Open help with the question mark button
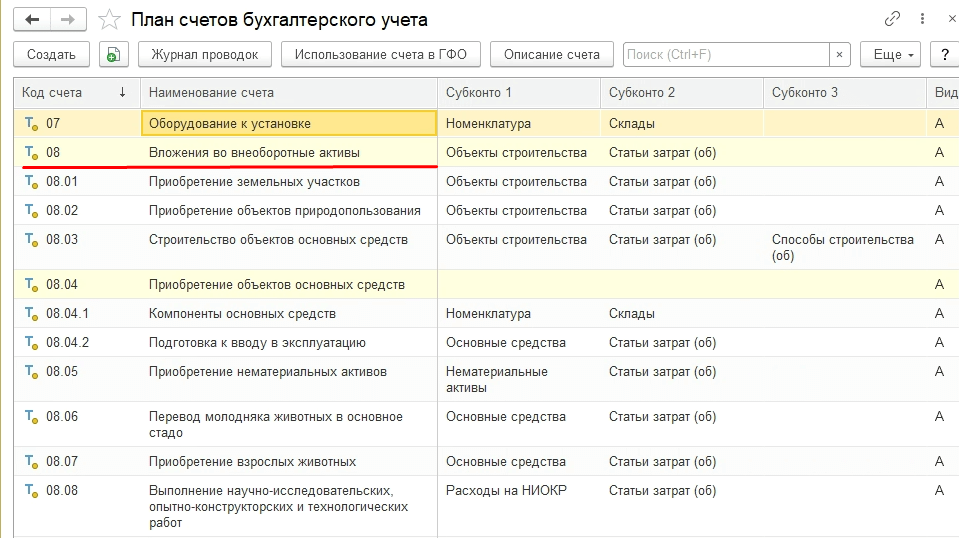The width and height of the screenshot is (959, 538). [x=944, y=55]
